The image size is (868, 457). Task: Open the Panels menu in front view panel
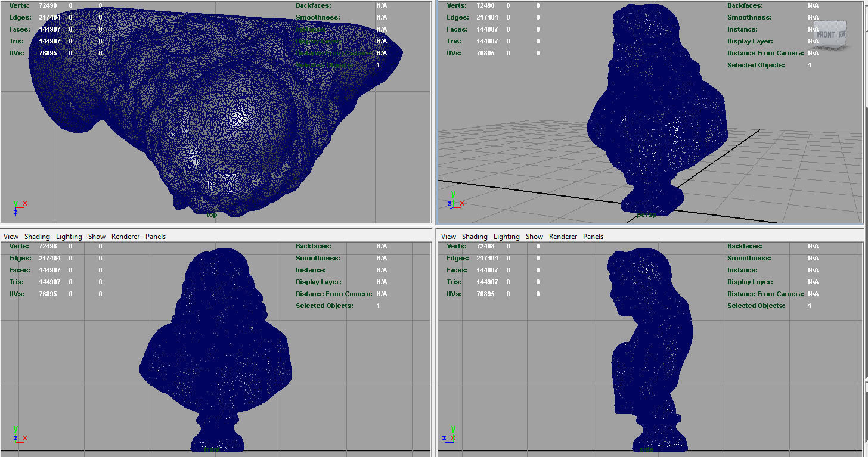tap(156, 237)
